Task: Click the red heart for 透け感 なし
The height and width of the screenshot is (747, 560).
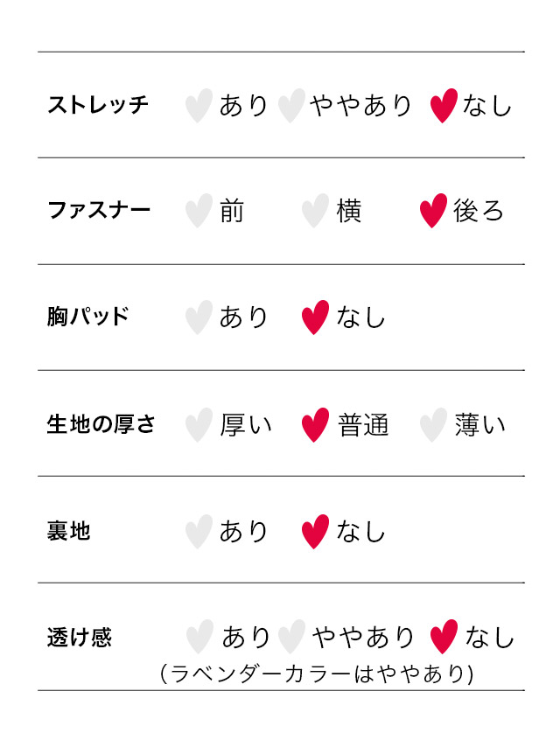Action: [x=444, y=637]
